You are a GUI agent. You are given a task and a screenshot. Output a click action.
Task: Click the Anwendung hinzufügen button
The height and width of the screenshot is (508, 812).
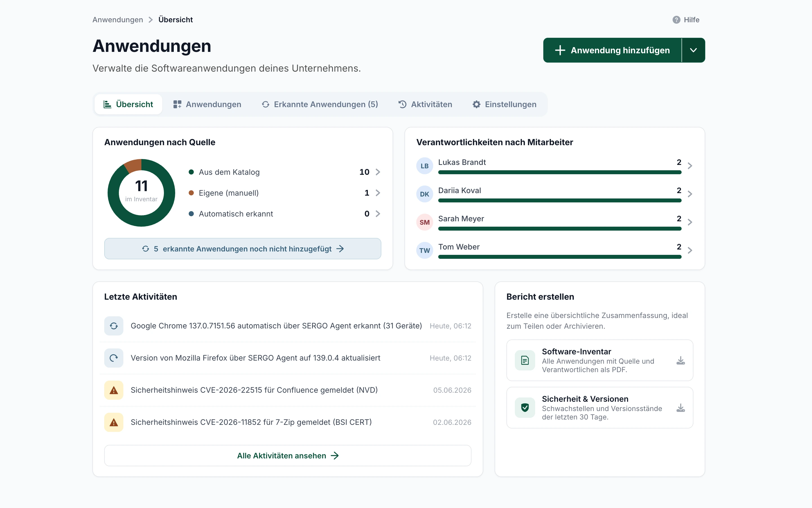tap(612, 50)
